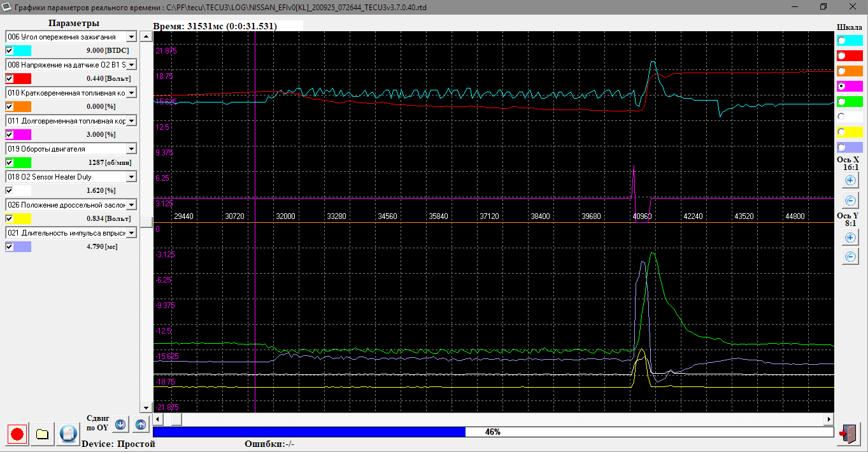This screenshot has height=452, width=868.
Task: Click the red record button
Action: click(x=17, y=434)
